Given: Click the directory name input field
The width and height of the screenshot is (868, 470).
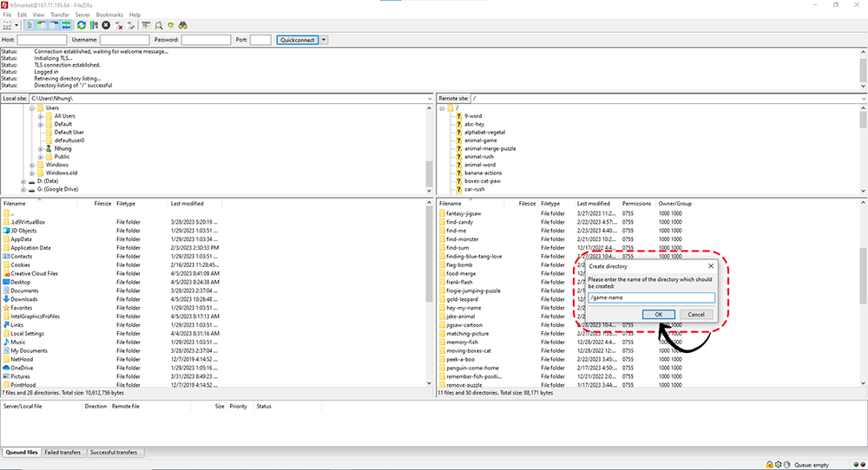Looking at the screenshot, I should pyautogui.click(x=651, y=297).
